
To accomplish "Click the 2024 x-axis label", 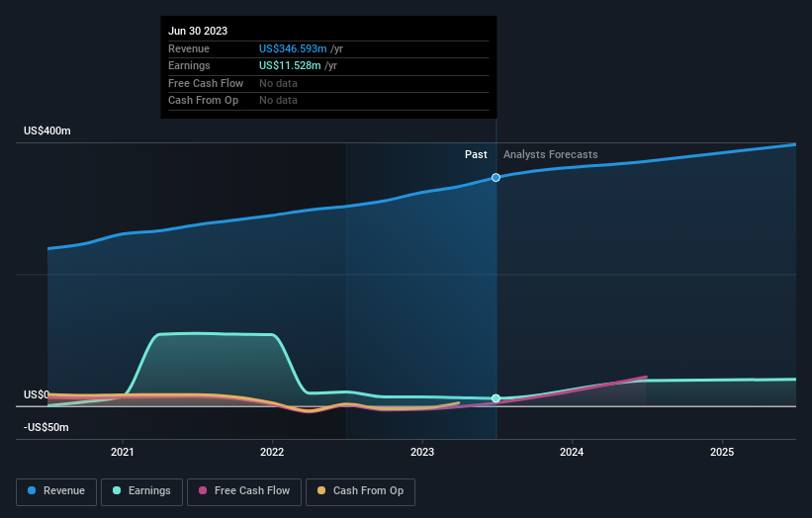I will [x=572, y=453].
